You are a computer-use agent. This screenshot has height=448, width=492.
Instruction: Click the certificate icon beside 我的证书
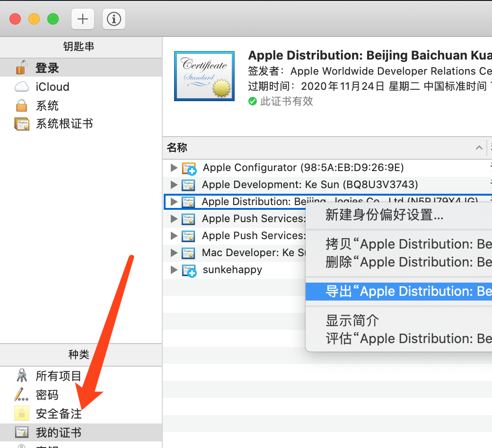point(22,432)
